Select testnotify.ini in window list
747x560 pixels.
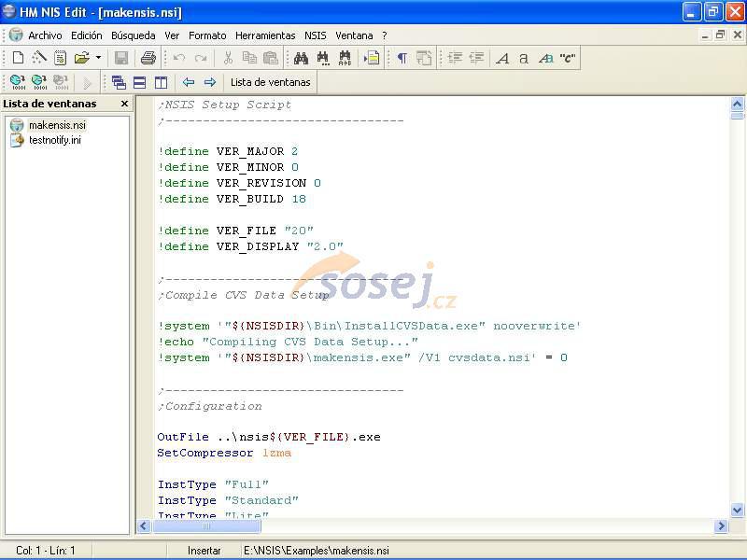(x=55, y=140)
